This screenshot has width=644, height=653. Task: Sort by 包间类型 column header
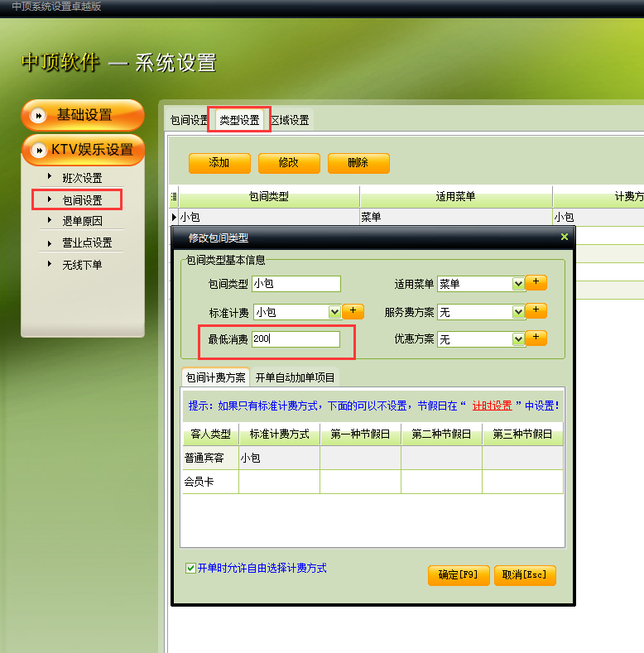coord(269,197)
